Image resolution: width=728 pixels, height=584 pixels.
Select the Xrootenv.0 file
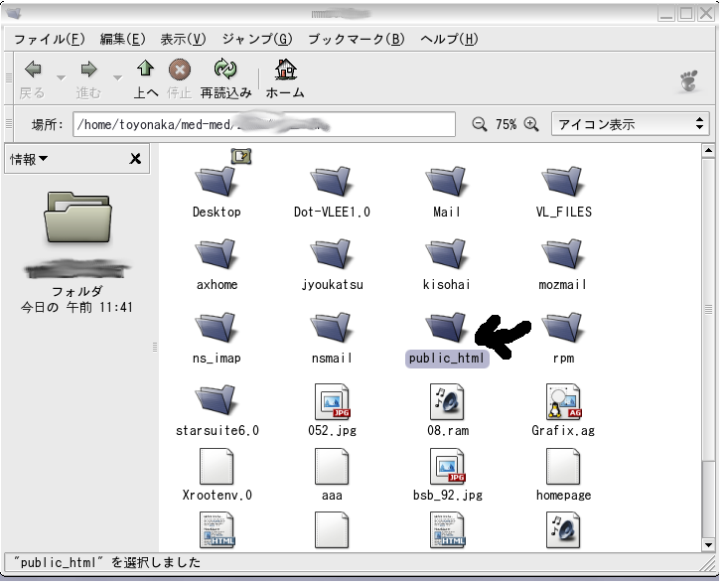coord(217,467)
